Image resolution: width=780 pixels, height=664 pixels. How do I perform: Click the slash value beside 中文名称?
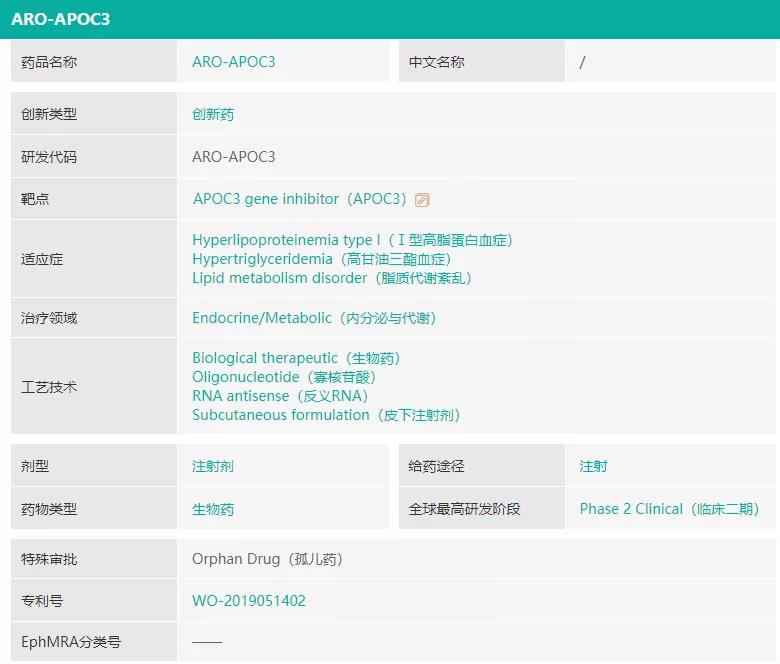point(582,62)
